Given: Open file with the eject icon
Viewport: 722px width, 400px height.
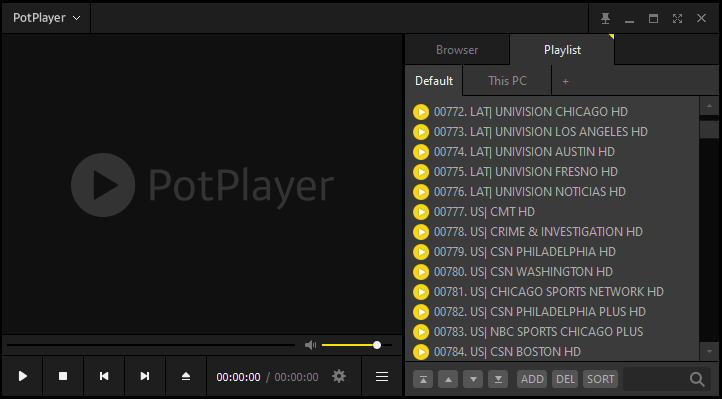Looking at the screenshot, I should (x=186, y=377).
